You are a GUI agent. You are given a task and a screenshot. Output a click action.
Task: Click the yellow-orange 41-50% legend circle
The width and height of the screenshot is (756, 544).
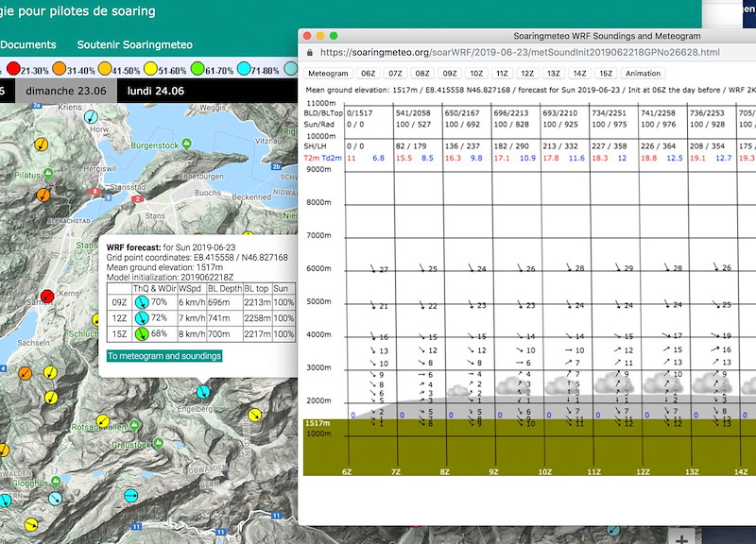(x=105, y=69)
